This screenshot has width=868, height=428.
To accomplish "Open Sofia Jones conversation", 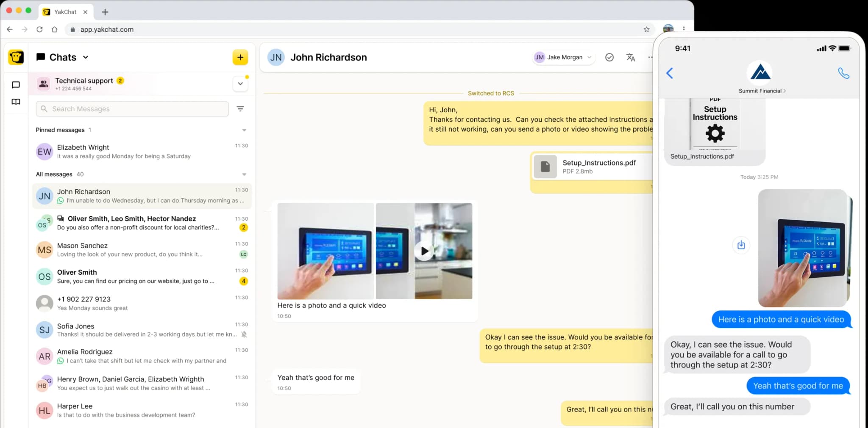I will pos(142,330).
